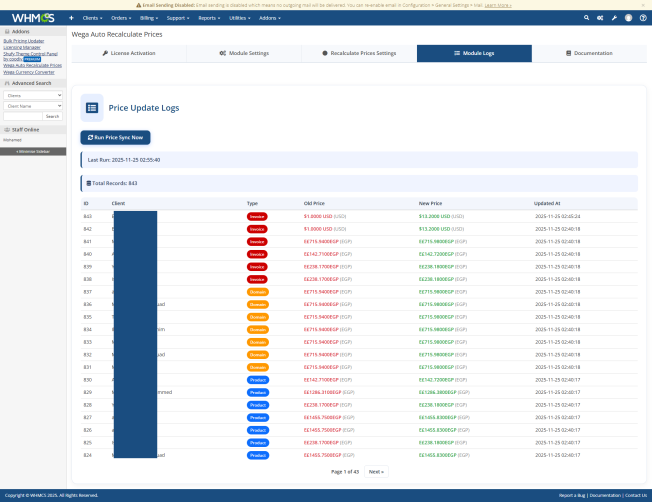Screen dimensions: 652x502
Task: Go to Next page of logs
Action: (x=375, y=471)
